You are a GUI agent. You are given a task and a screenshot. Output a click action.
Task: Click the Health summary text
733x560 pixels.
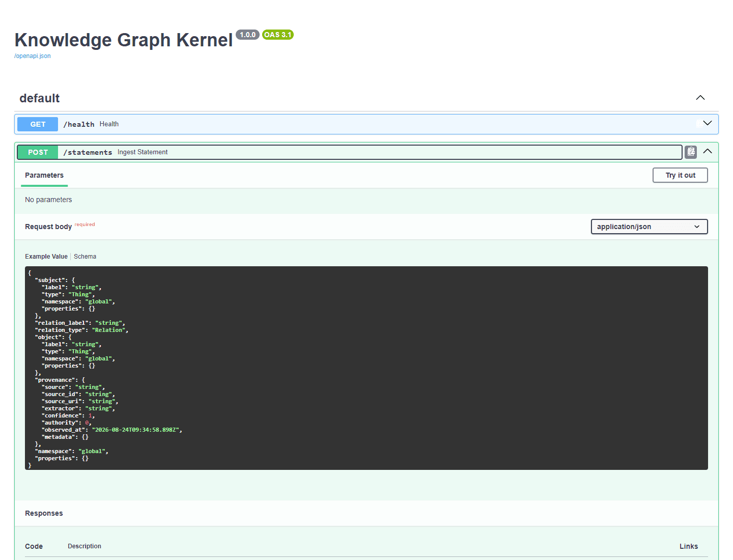109,124
